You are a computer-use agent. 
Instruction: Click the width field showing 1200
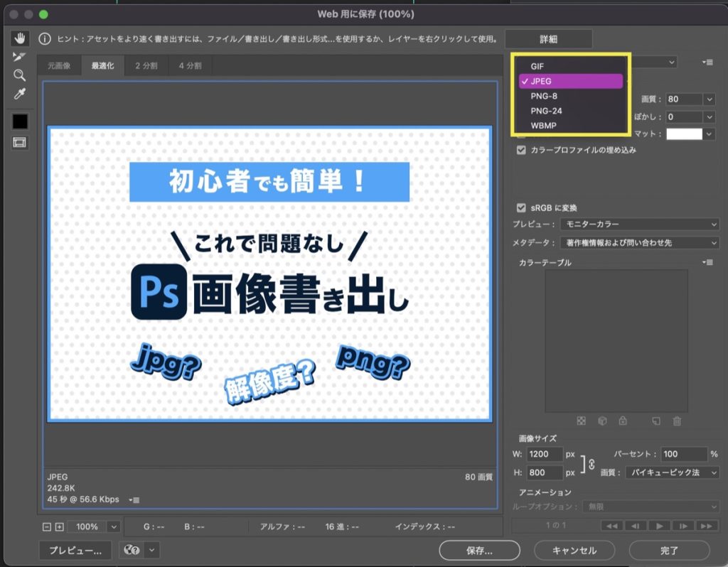pyautogui.click(x=545, y=454)
